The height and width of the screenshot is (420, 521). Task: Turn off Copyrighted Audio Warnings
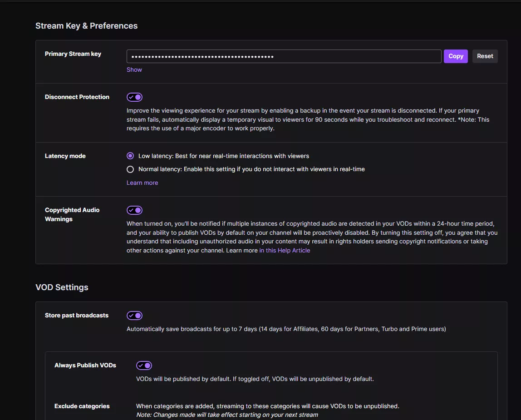(x=134, y=210)
